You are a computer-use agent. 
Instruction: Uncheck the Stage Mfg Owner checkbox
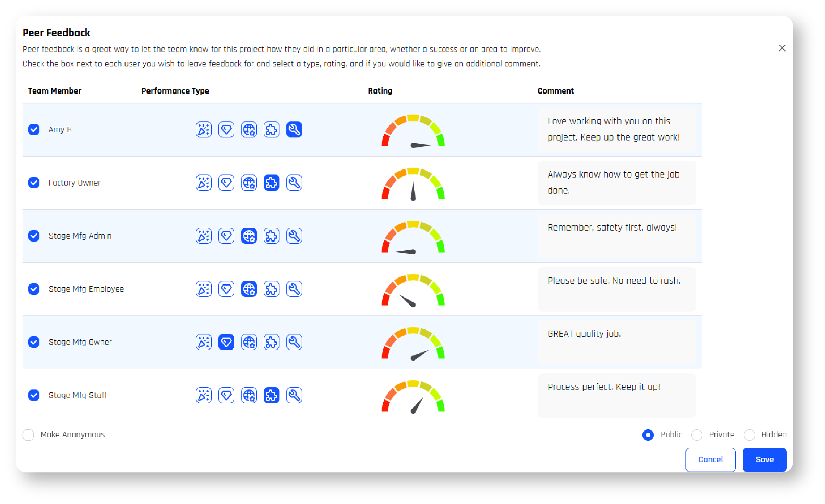[x=34, y=342]
